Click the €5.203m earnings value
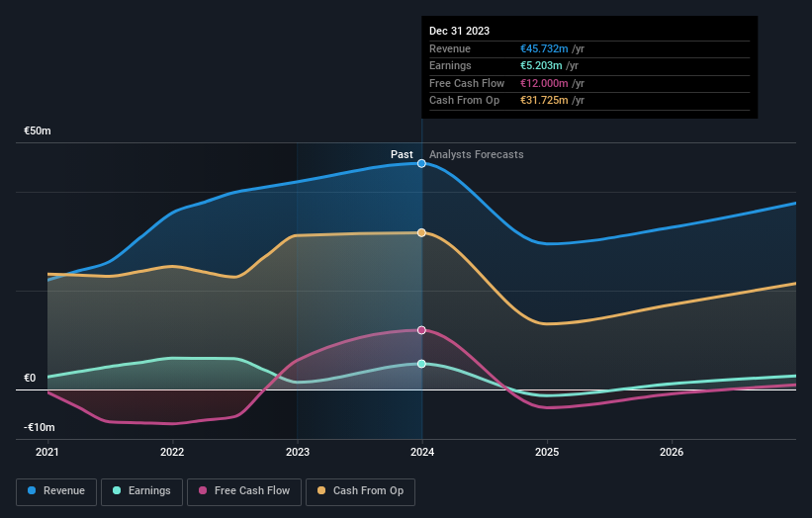 (x=541, y=65)
